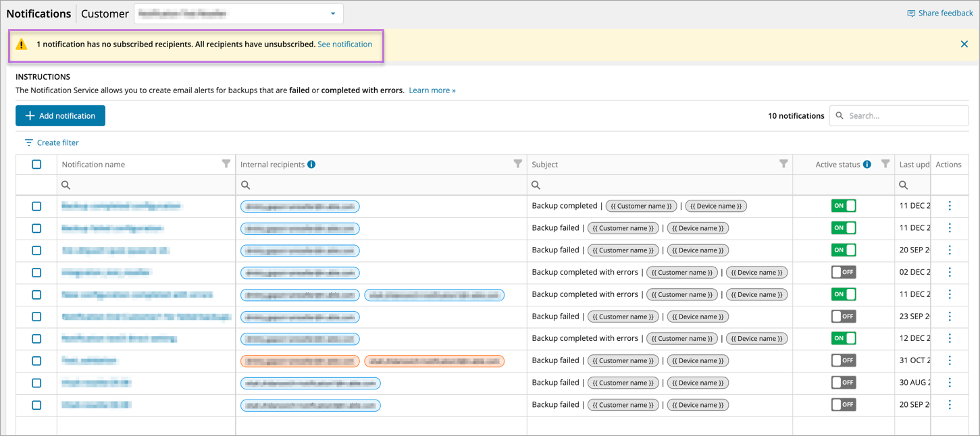Click the Active status info icon
Viewport: 980px width, 436px height.
(x=867, y=164)
